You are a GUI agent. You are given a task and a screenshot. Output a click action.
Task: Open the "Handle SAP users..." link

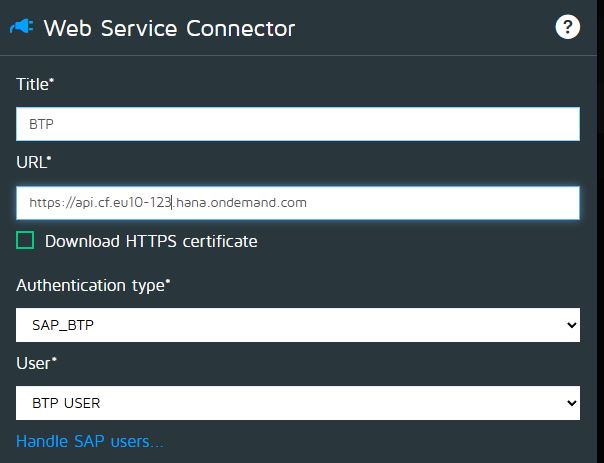[x=90, y=441]
